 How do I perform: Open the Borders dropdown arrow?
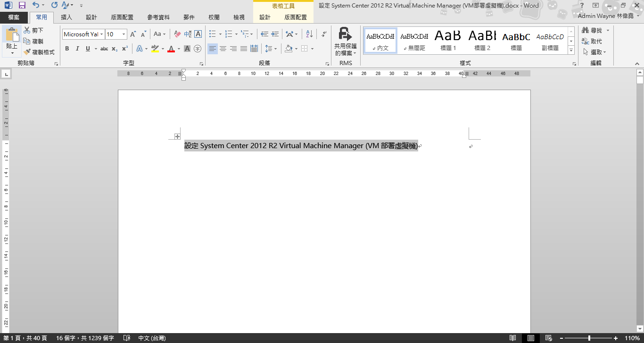click(x=312, y=49)
